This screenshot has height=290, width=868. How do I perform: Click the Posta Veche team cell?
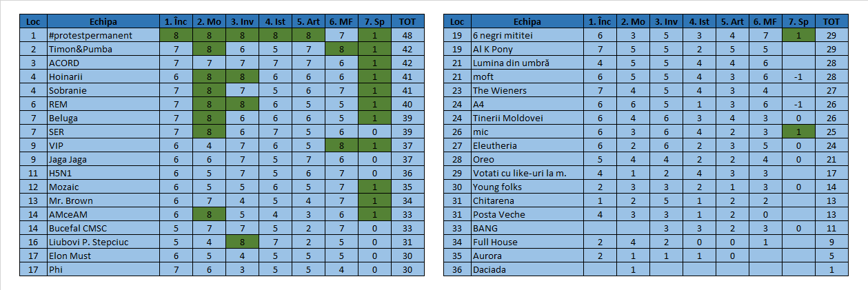pyautogui.click(x=527, y=214)
